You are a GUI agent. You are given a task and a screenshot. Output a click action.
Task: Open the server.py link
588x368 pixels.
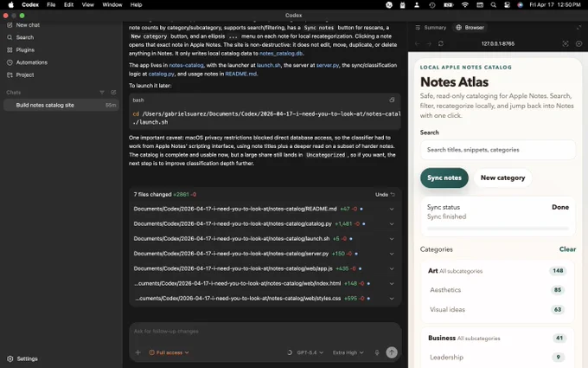(x=328, y=65)
